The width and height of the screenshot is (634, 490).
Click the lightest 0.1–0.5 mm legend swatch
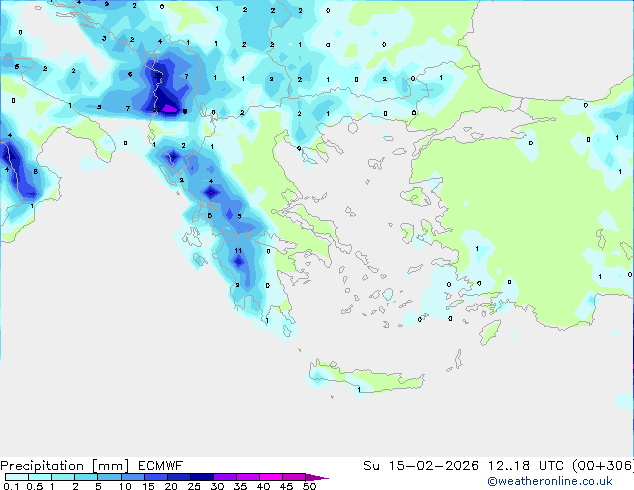17,477
